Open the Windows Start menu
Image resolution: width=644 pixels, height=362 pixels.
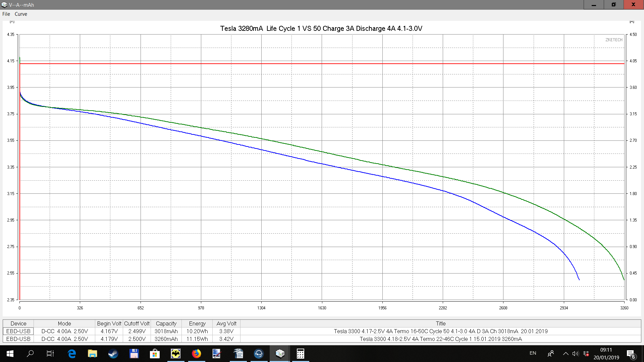pyautogui.click(x=10, y=354)
